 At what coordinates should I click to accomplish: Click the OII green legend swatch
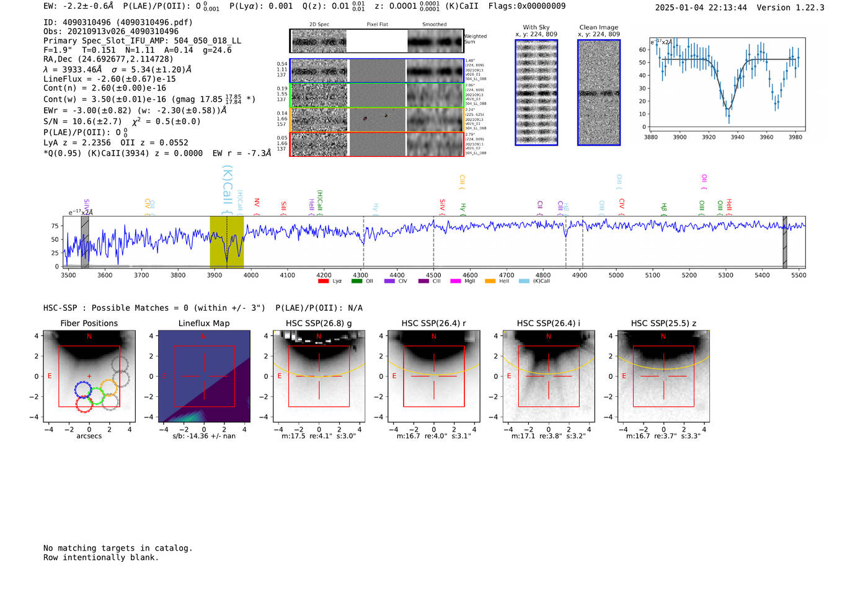[x=356, y=281]
